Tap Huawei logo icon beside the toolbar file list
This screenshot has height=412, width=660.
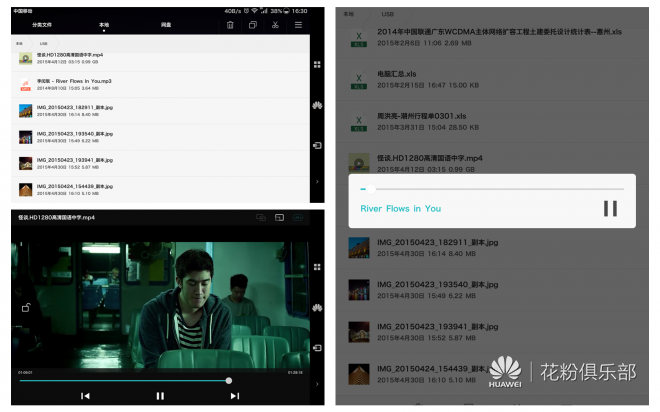(x=317, y=105)
